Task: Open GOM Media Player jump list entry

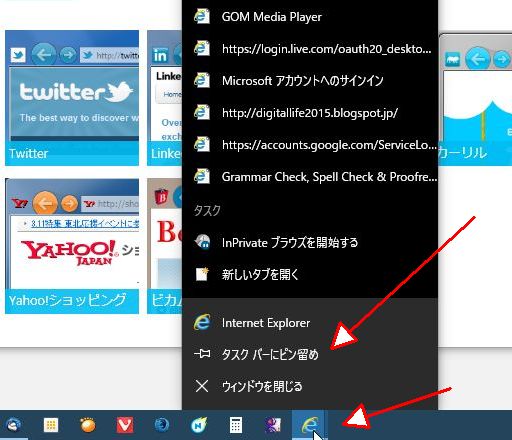Action: coord(310,17)
